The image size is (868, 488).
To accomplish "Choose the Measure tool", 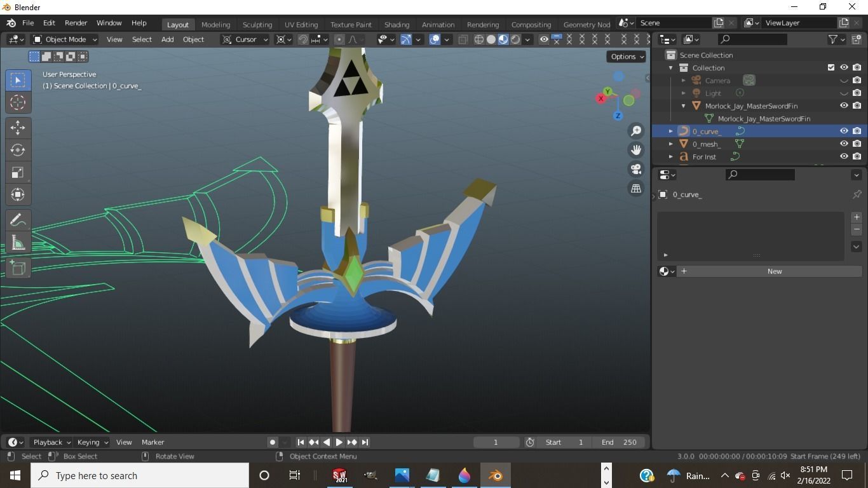I will pos(18,242).
